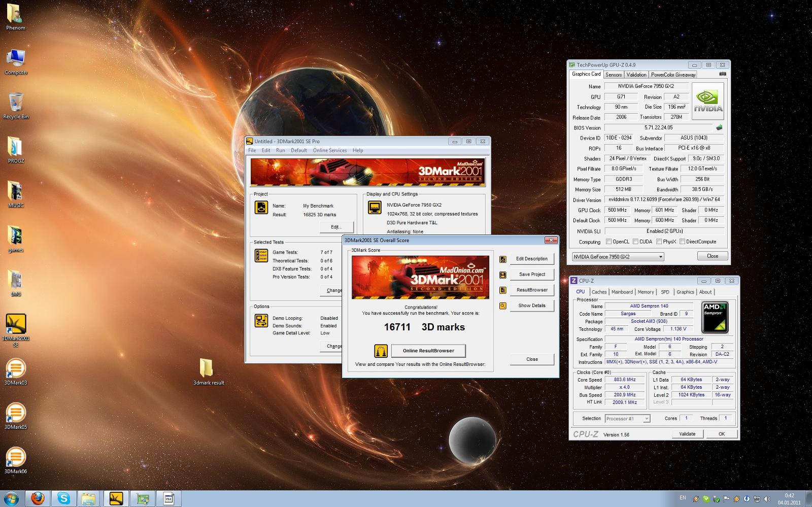Click the Windows Start button
This screenshot has height=507, width=812.
[11, 498]
